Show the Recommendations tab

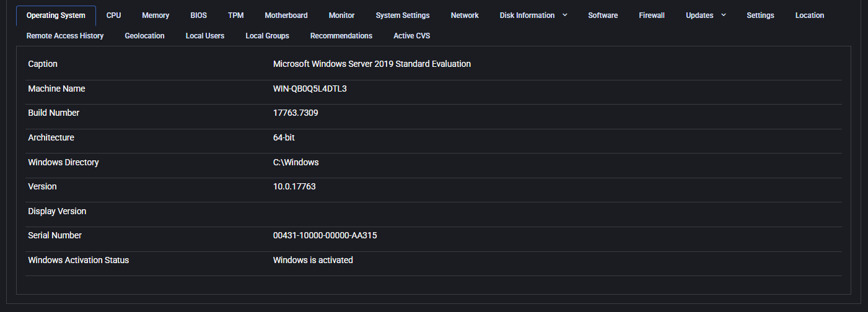coord(341,36)
